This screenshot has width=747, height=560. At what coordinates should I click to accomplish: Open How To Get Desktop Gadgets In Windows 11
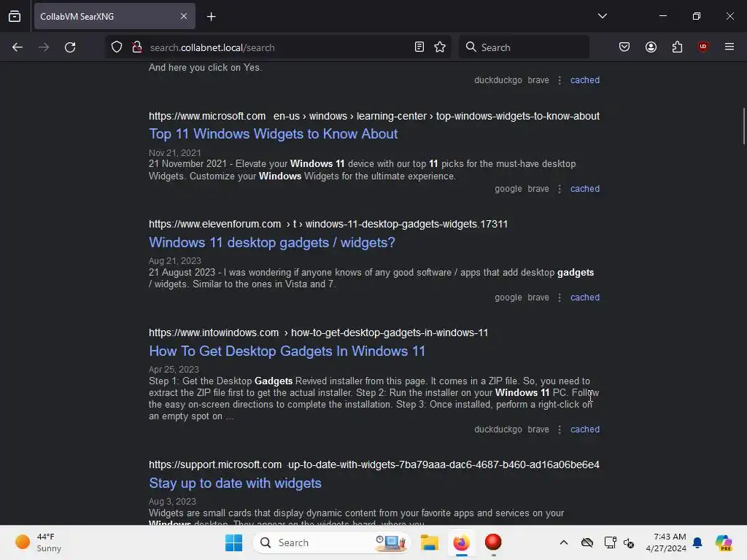[287, 351]
